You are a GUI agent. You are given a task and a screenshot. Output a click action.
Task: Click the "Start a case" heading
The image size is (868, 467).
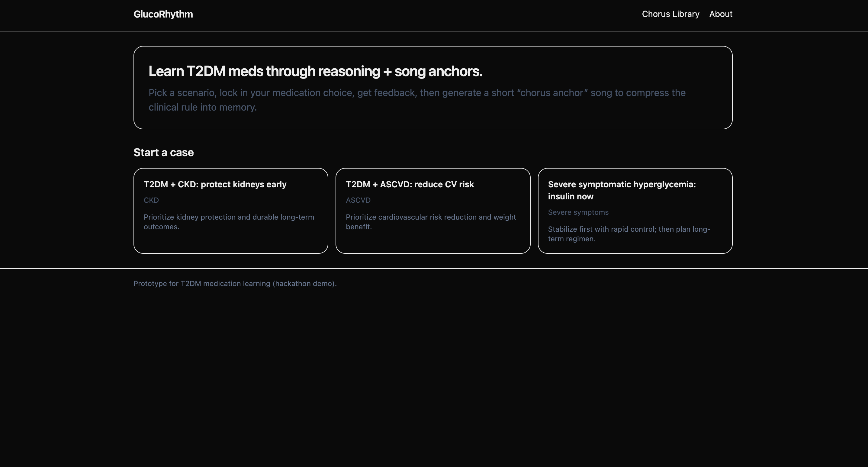[x=163, y=152]
